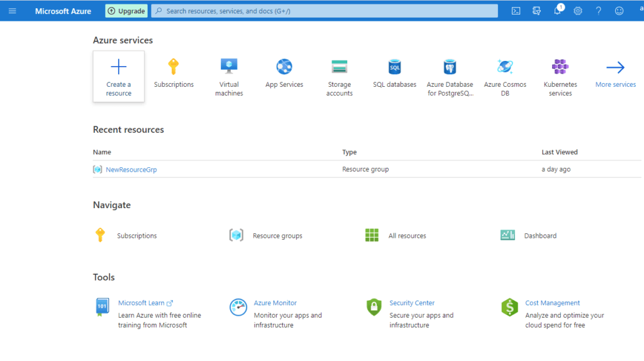Screen dimensions: 644x361
Task: Click All resources label
Action: (x=407, y=236)
